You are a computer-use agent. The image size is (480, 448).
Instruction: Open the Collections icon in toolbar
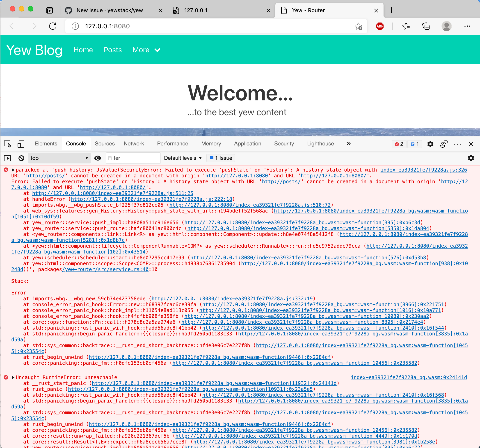(x=426, y=26)
